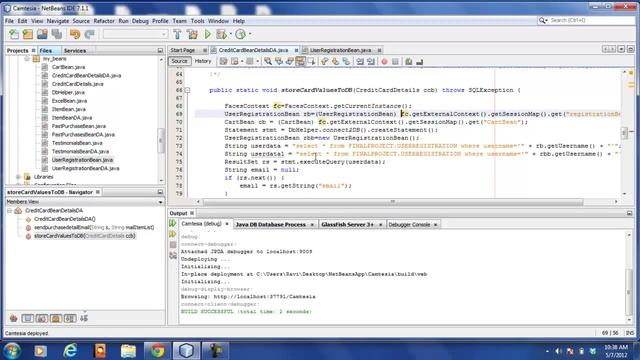Toggle Show Non-Public Members filter in Navigator
The image size is (640, 360).
pyautogui.click(x=56, y=318)
